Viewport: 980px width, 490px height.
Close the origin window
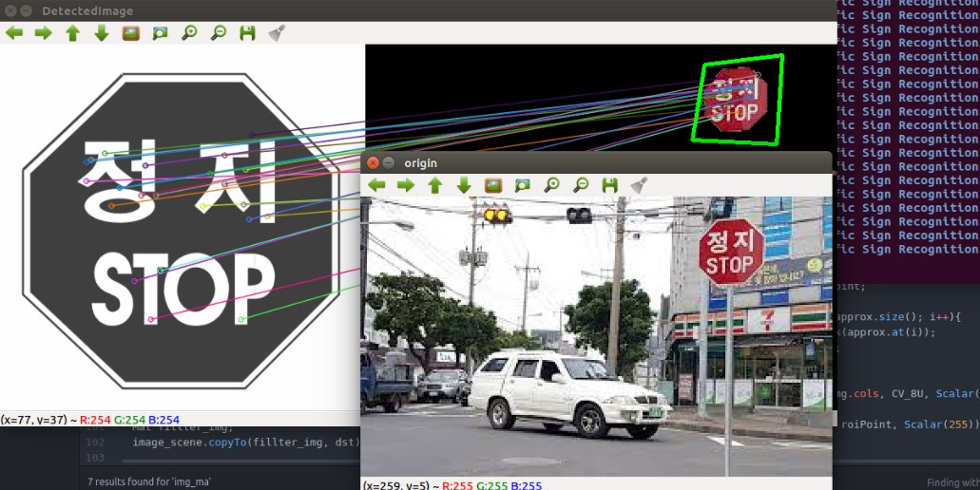point(374,163)
